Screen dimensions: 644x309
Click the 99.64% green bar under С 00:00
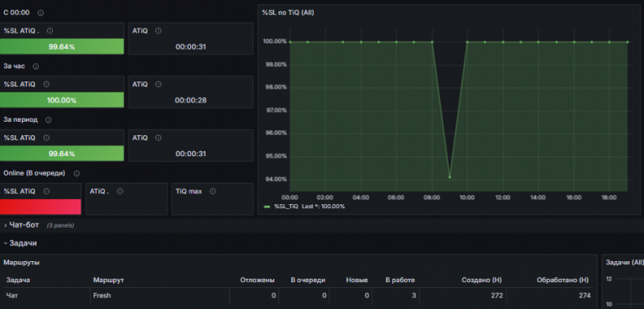61,46
